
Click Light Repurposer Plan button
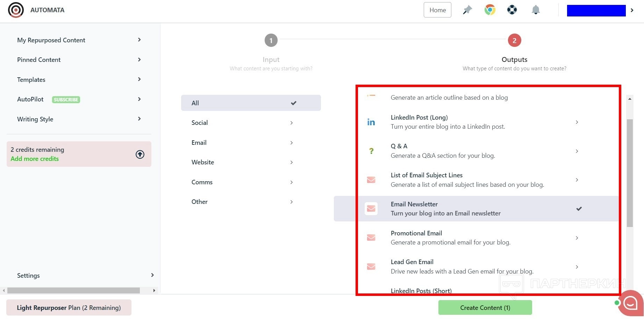coord(69,307)
